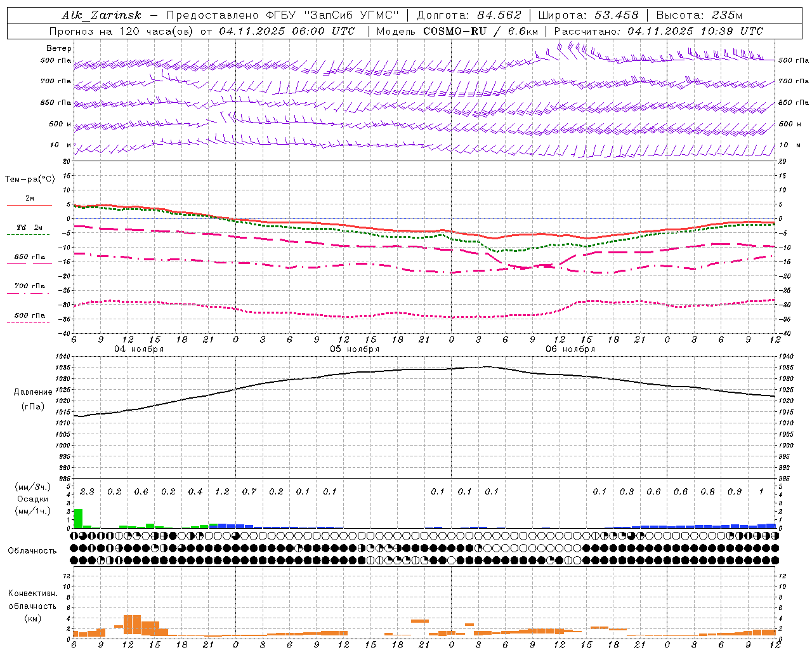Click the '(мм/3ч.)' unit label
Viewport: 812px width, 650px height.
click(x=32, y=487)
